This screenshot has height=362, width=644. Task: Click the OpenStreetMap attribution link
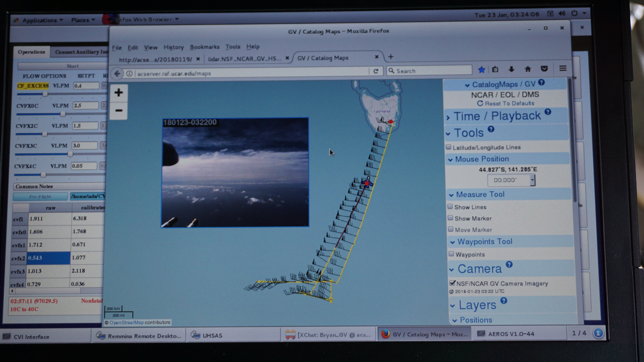tap(127, 323)
